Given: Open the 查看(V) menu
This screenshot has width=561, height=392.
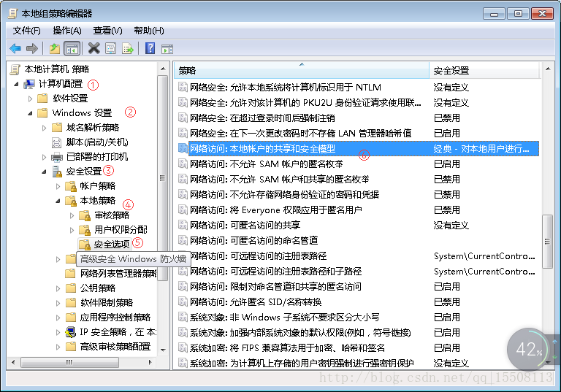Looking at the screenshot, I should tap(107, 31).
